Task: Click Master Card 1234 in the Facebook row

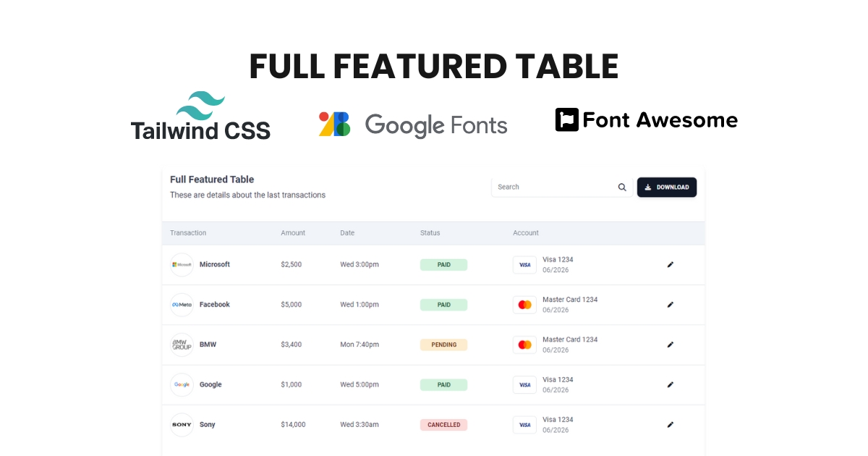Action: (570, 300)
